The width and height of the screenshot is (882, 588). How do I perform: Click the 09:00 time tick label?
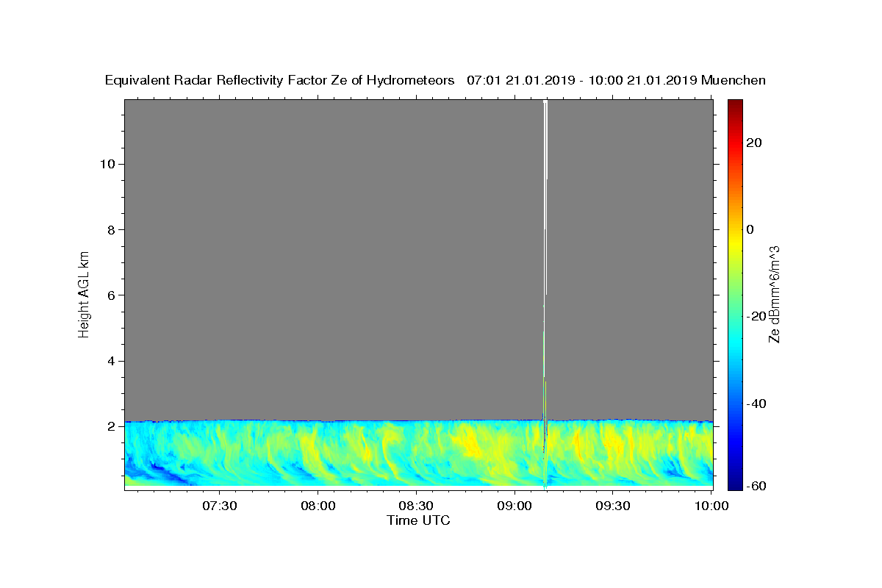tap(514, 506)
